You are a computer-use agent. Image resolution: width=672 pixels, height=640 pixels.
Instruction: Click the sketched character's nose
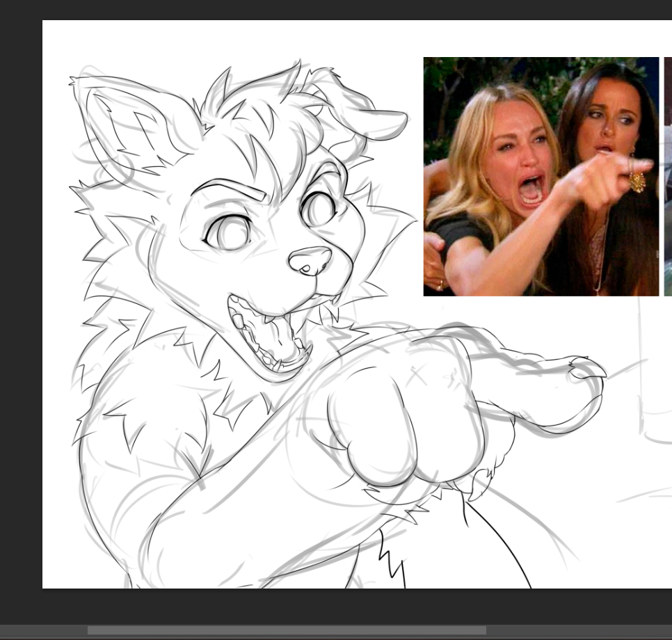(310, 260)
